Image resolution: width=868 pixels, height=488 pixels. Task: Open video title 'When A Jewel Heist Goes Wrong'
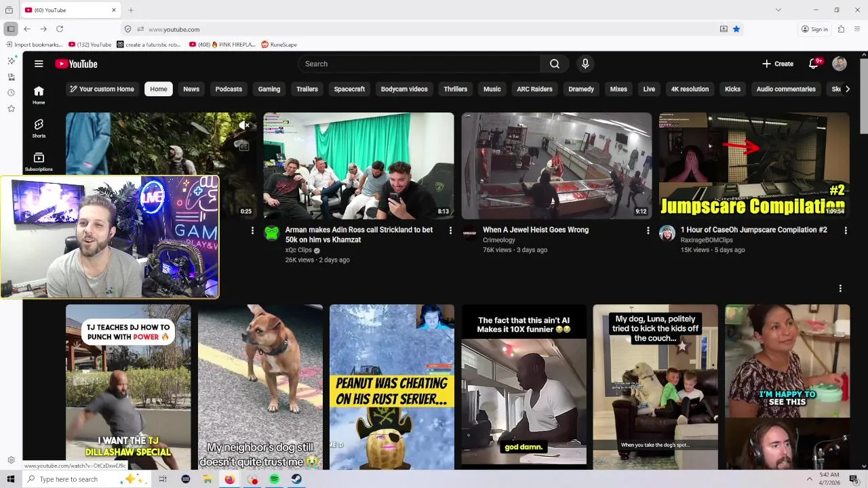tap(536, 230)
